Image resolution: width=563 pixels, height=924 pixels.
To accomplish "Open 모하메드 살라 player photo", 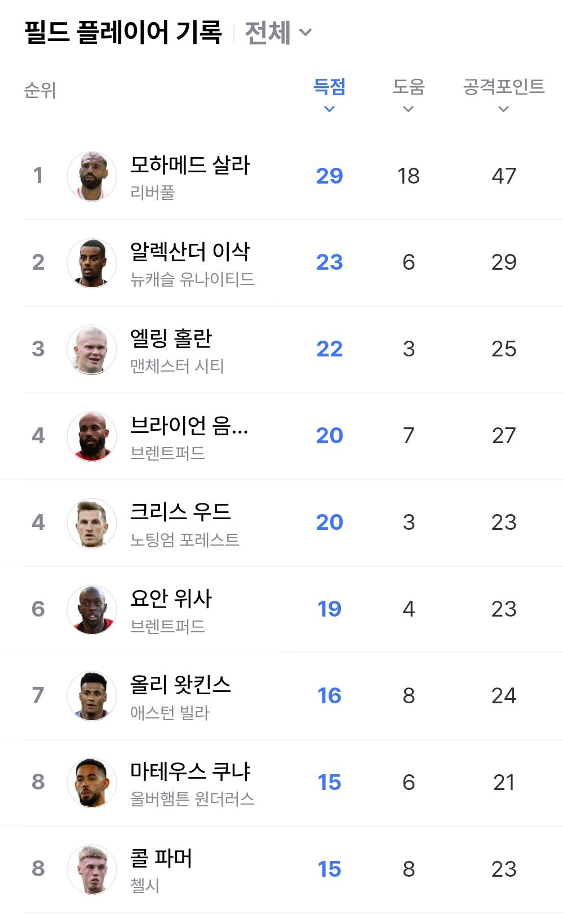I will [x=92, y=176].
